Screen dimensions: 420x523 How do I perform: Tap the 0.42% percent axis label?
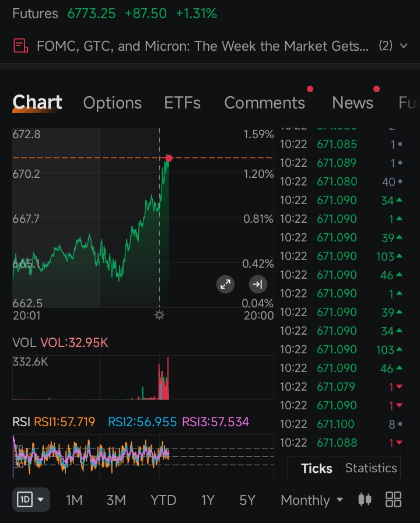coord(258,264)
